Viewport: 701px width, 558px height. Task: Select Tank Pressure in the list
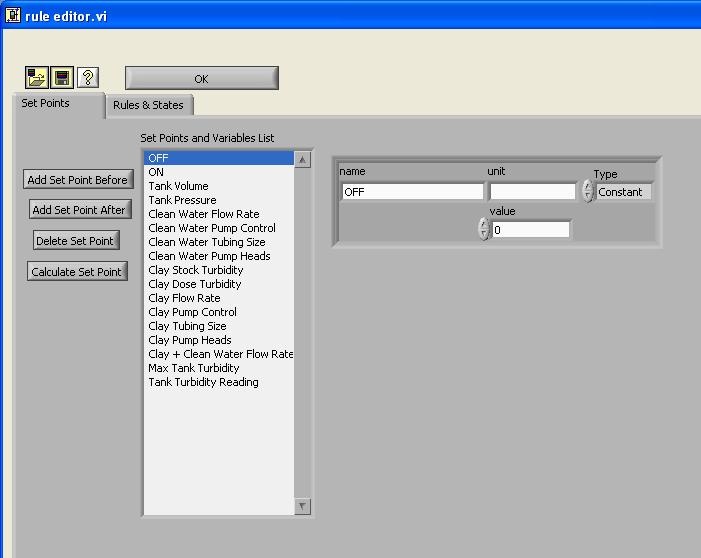[219, 200]
